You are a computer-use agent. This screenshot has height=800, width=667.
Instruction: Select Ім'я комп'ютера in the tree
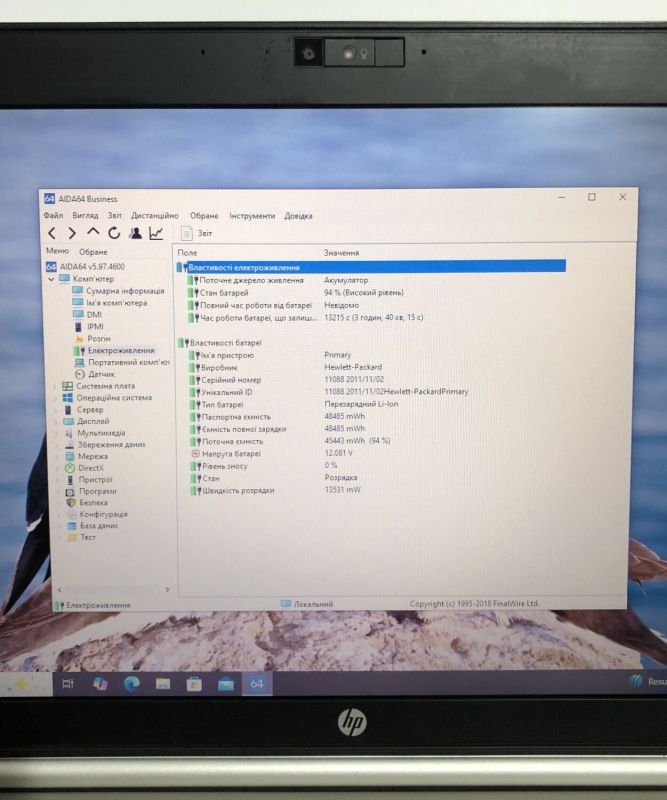click(x=110, y=303)
